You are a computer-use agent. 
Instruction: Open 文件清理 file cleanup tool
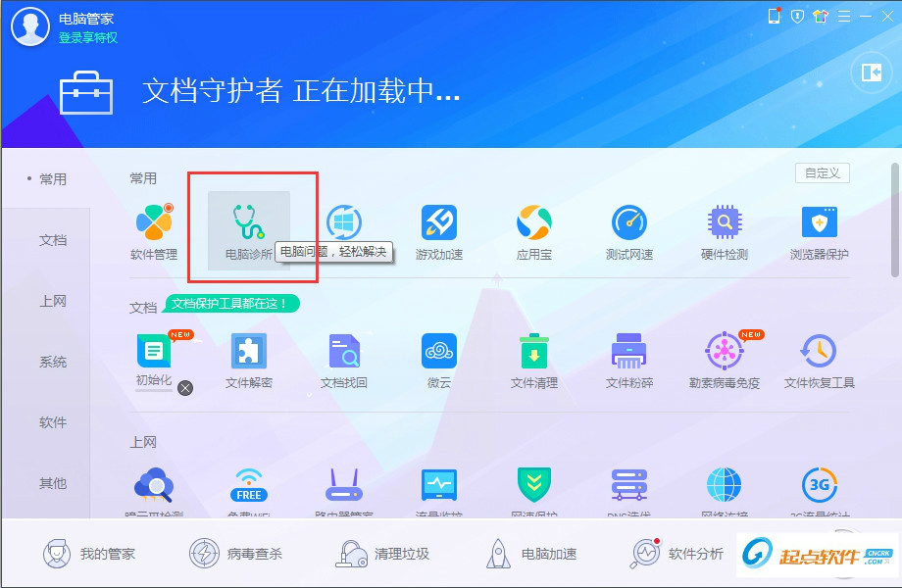tap(533, 361)
